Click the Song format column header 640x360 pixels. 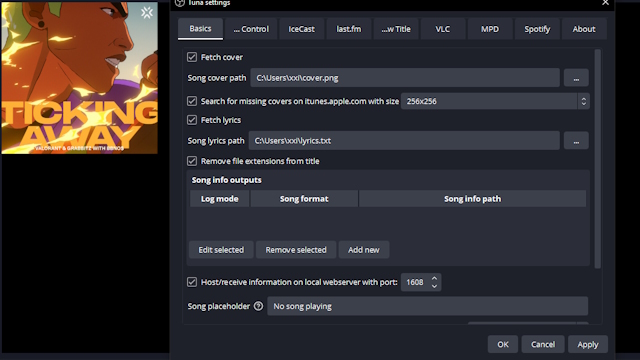304,199
